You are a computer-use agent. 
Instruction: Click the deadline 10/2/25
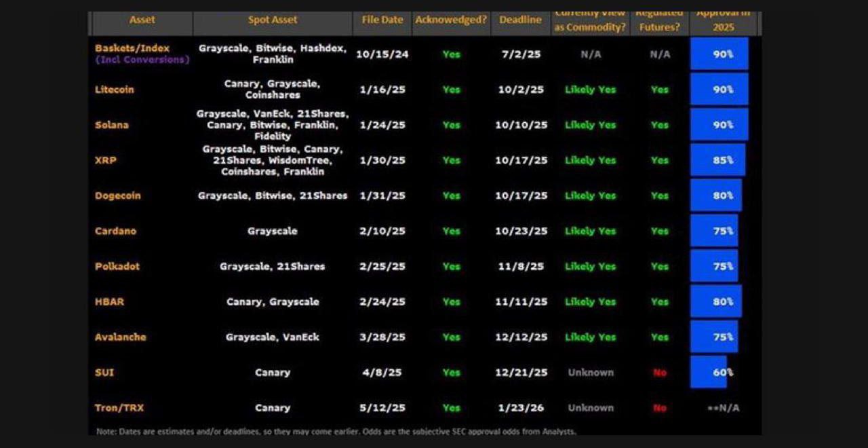[521, 90]
